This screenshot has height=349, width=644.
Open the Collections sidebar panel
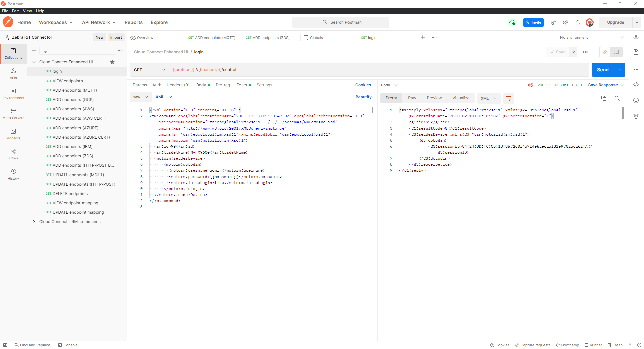(x=13, y=53)
